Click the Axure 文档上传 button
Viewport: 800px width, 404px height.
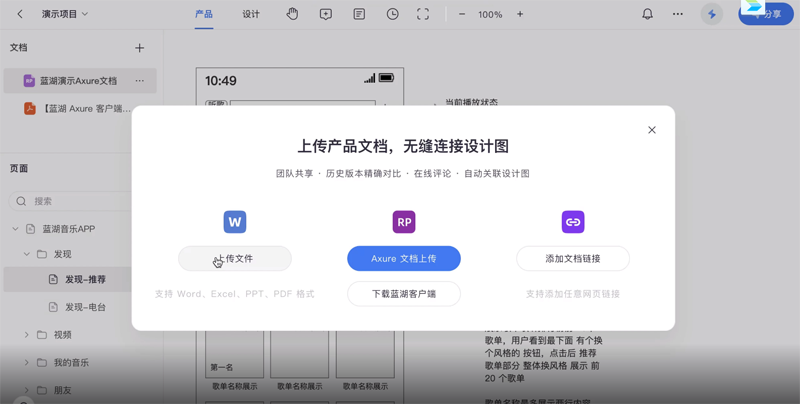[x=404, y=258]
